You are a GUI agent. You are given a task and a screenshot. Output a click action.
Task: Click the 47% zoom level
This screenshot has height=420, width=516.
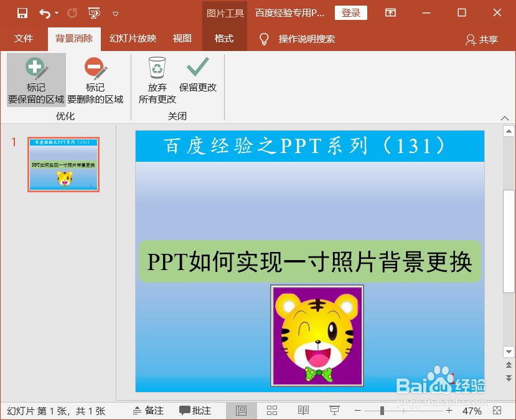pyautogui.click(x=472, y=411)
